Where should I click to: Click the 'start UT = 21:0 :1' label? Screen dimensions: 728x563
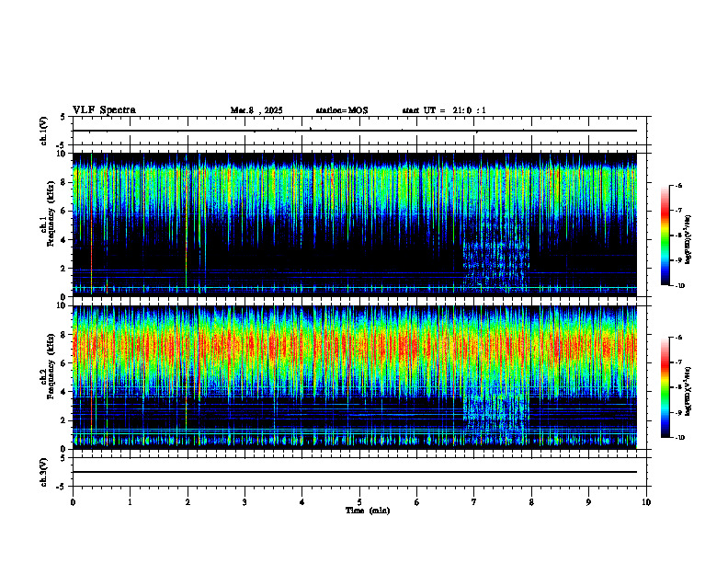pyautogui.click(x=444, y=110)
